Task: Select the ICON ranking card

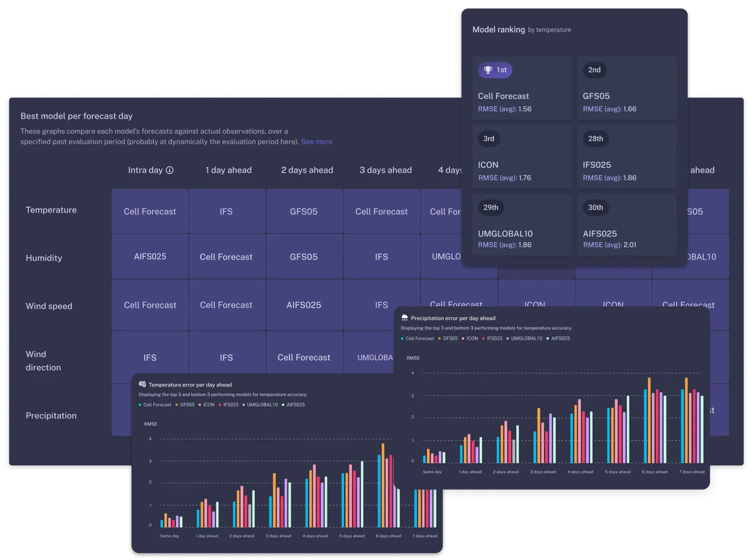Action: (x=522, y=157)
